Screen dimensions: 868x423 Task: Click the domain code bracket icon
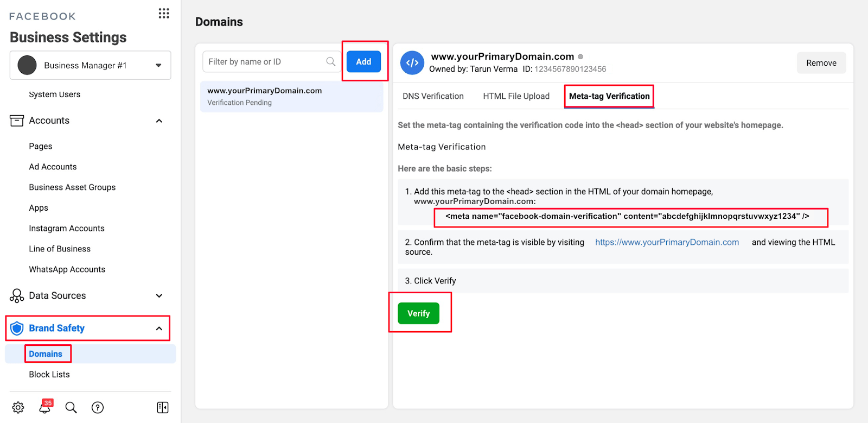pos(412,62)
